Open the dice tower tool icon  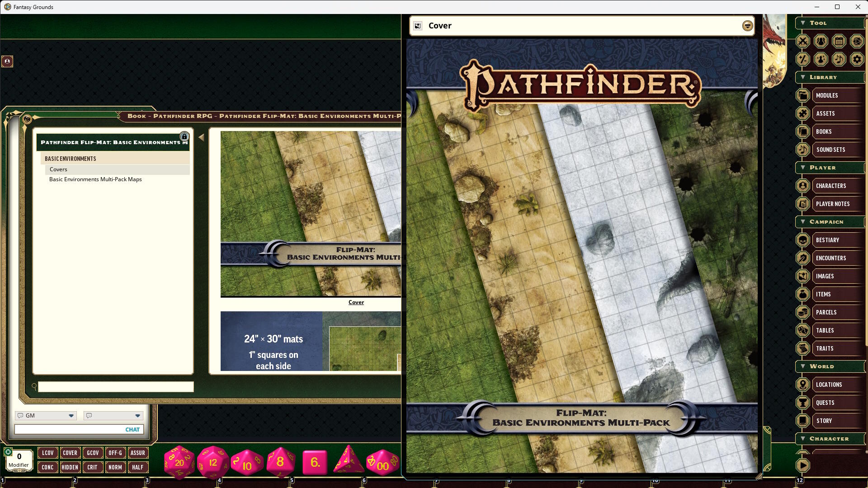pyautogui.click(x=857, y=41)
